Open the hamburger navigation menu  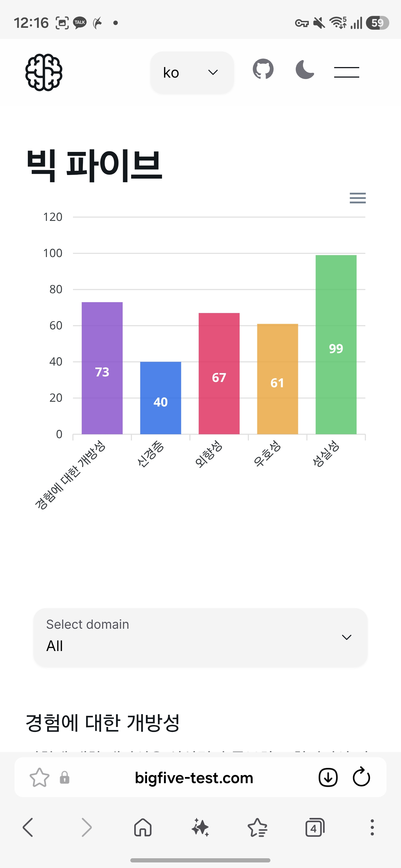pyautogui.click(x=346, y=72)
